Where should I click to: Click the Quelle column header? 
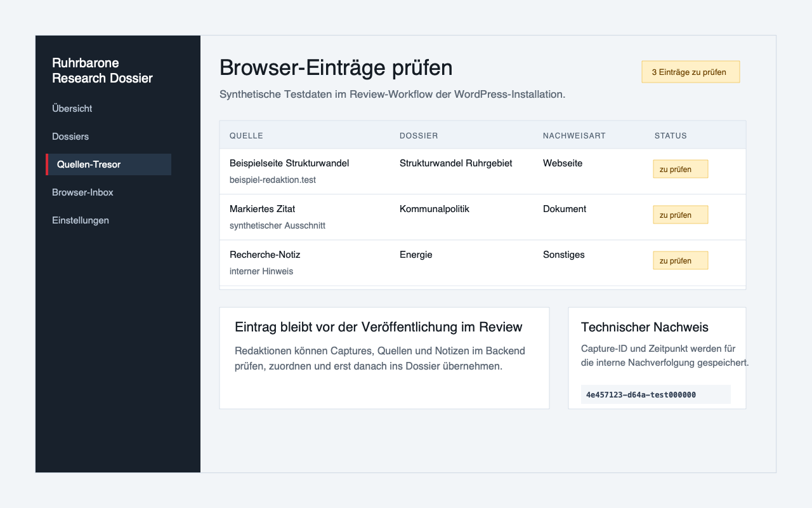[x=246, y=136]
